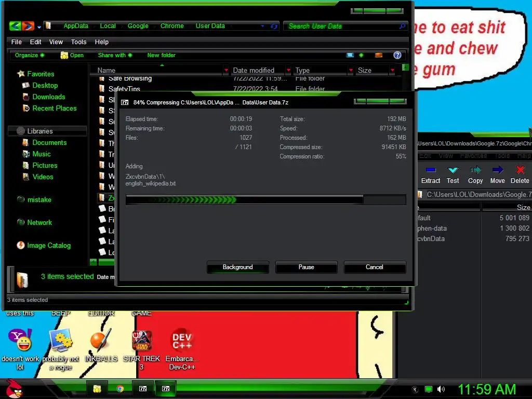Click Move in 7-Zip window
The width and height of the screenshot is (532, 399).
(497, 175)
